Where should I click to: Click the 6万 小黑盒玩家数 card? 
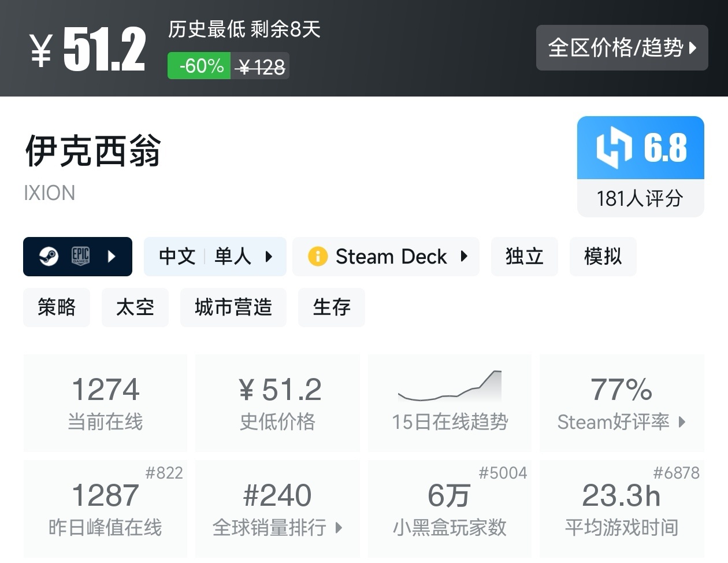tap(450, 509)
